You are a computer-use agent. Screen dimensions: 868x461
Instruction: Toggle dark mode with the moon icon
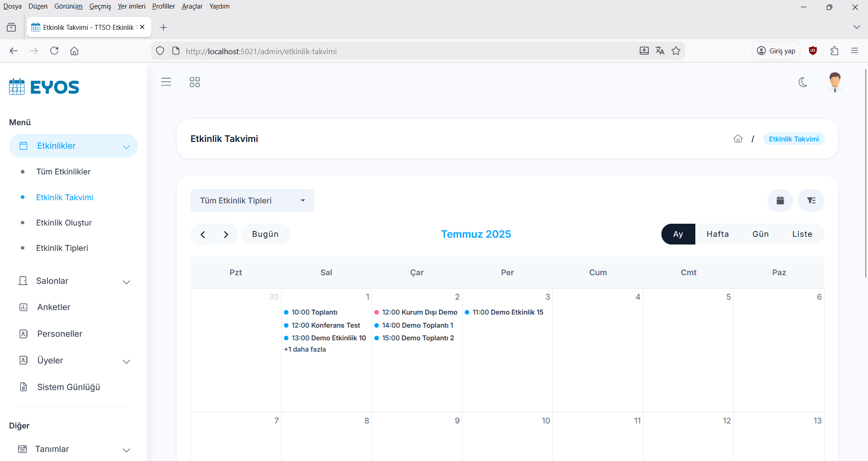[x=802, y=82]
